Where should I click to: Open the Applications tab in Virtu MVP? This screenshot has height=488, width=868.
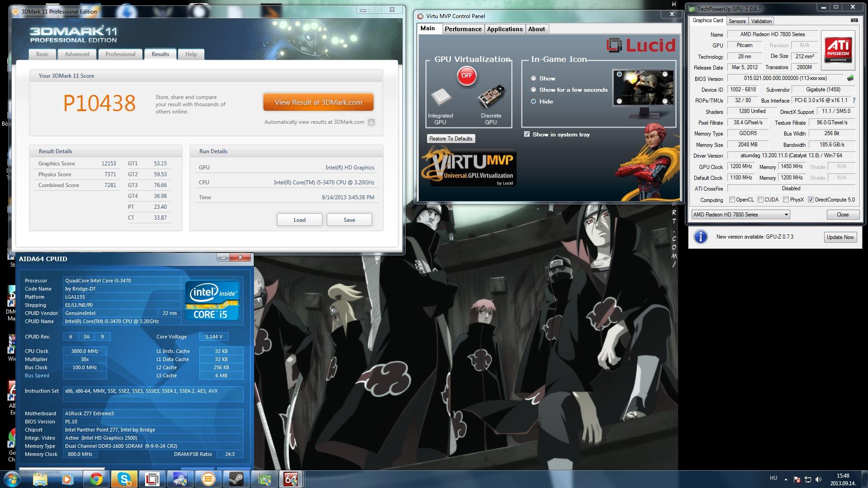click(x=505, y=29)
